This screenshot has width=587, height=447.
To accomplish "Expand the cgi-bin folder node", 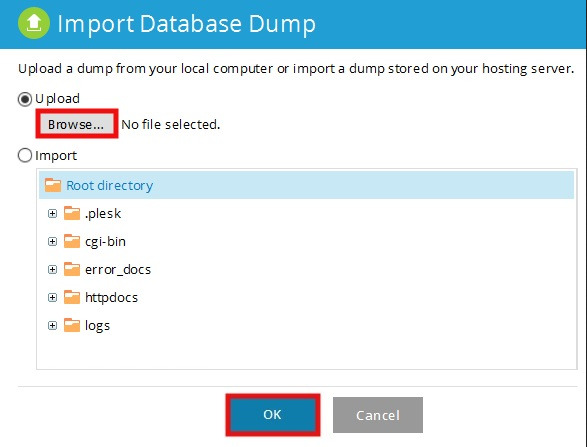I will (x=52, y=241).
